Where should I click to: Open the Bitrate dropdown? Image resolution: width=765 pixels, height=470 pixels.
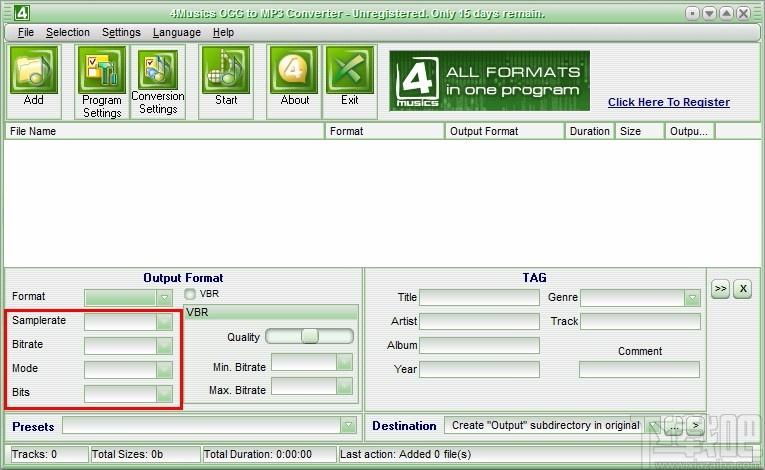click(164, 346)
